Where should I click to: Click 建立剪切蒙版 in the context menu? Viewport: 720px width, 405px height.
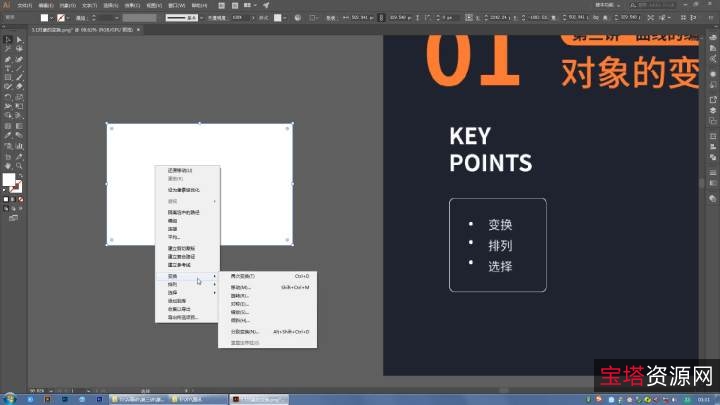point(182,247)
